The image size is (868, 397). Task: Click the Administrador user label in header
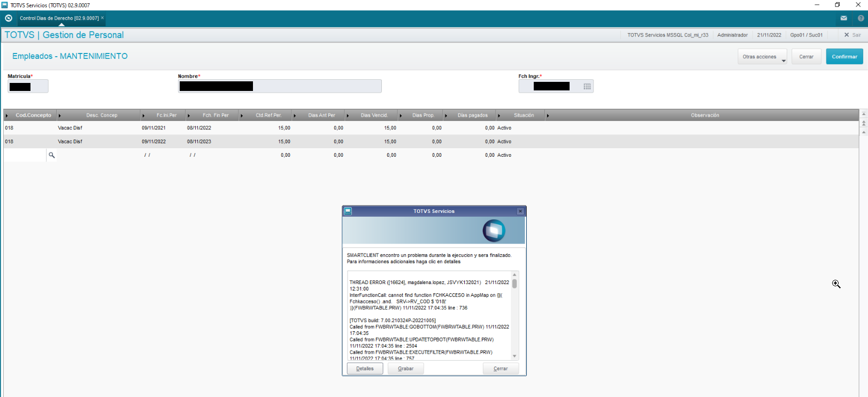pyautogui.click(x=733, y=35)
